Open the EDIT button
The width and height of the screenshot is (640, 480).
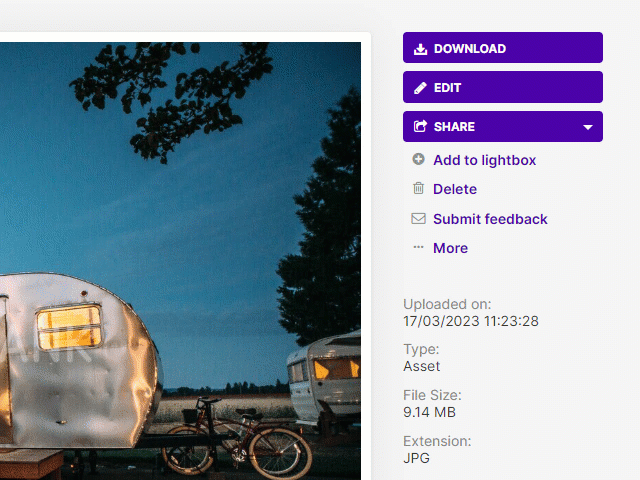tap(503, 87)
